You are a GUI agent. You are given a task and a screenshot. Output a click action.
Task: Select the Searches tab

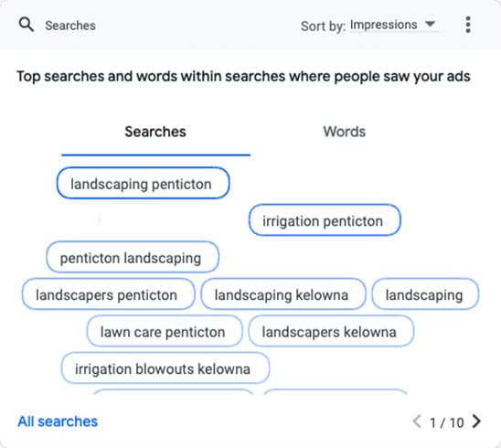pyautogui.click(x=155, y=132)
